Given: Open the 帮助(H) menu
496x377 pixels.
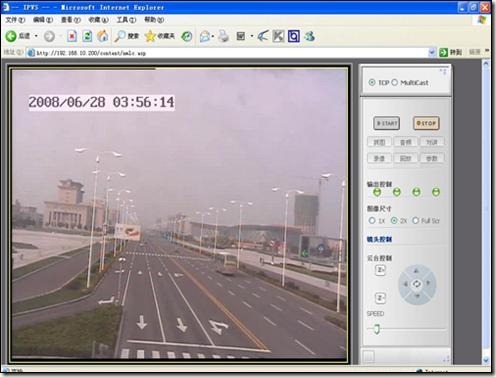Looking at the screenshot, I should click(154, 20).
